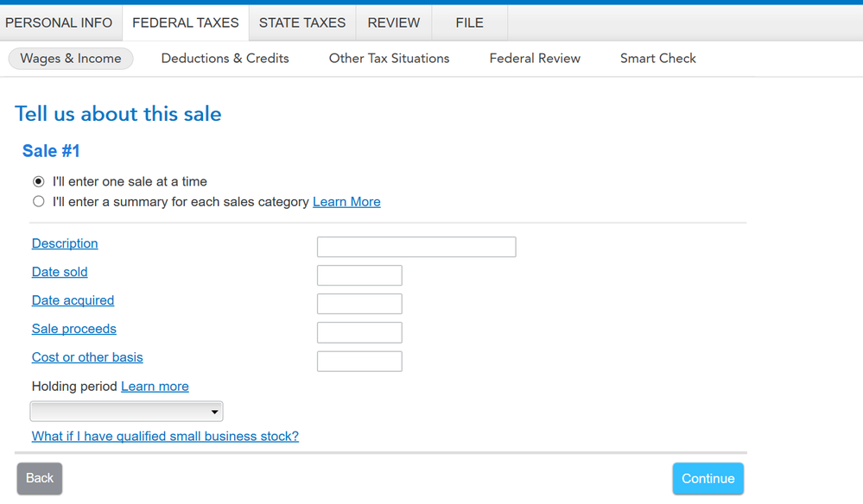Open the Date acquired help link

pyautogui.click(x=73, y=300)
